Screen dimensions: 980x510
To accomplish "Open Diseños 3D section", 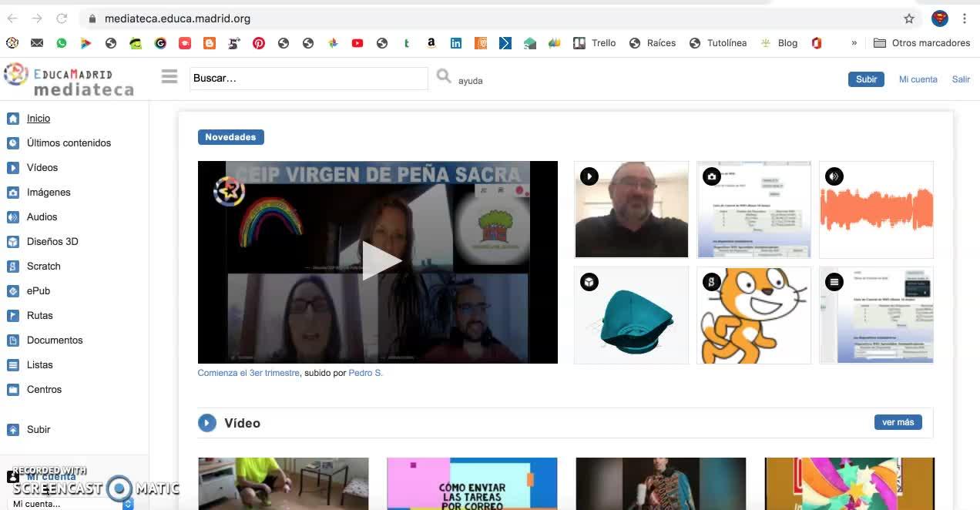I will click(x=52, y=242).
